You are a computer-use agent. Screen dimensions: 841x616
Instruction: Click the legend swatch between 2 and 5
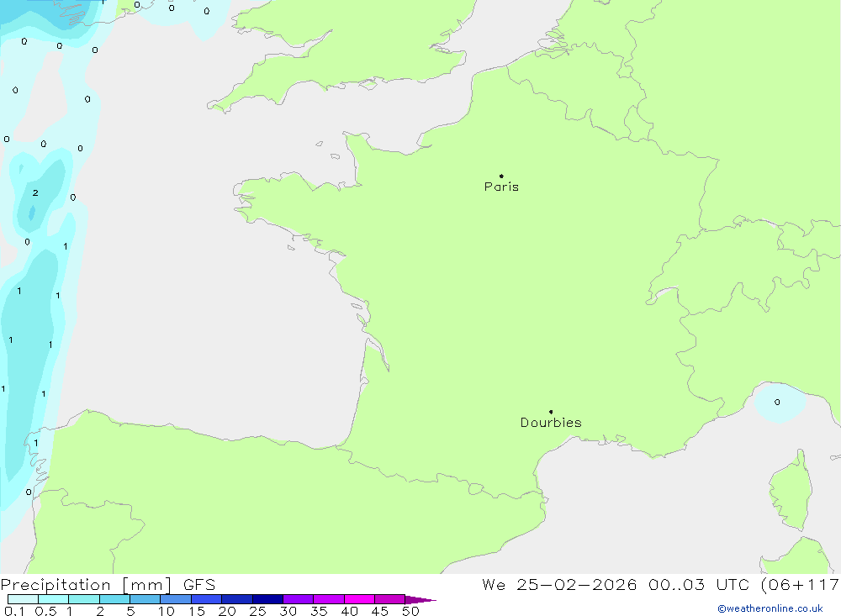point(114,599)
